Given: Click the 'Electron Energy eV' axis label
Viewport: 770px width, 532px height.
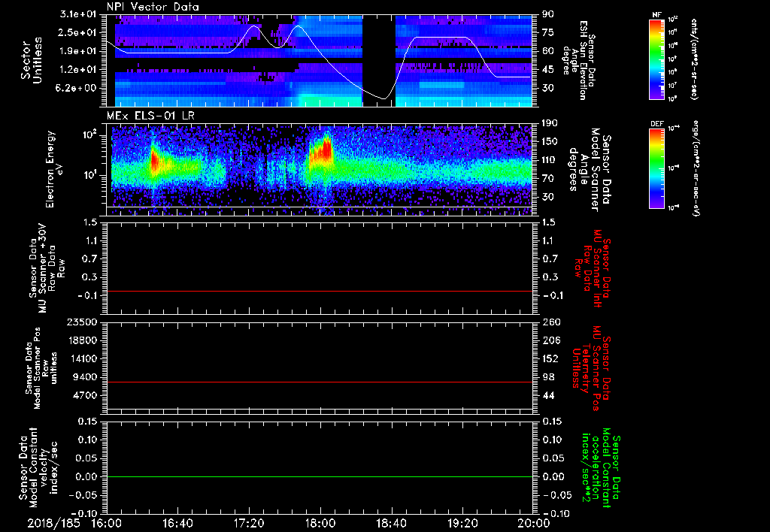Looking at the screenshot, I should [x=56, y=169].
